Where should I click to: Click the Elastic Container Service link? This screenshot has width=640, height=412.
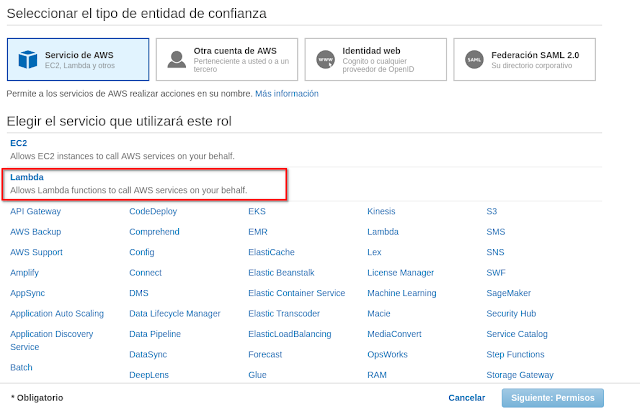297,293
